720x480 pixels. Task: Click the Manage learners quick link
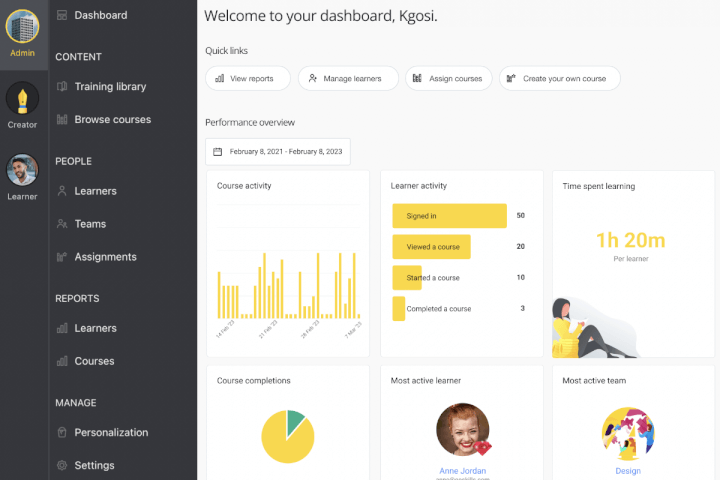click(348, 79)
